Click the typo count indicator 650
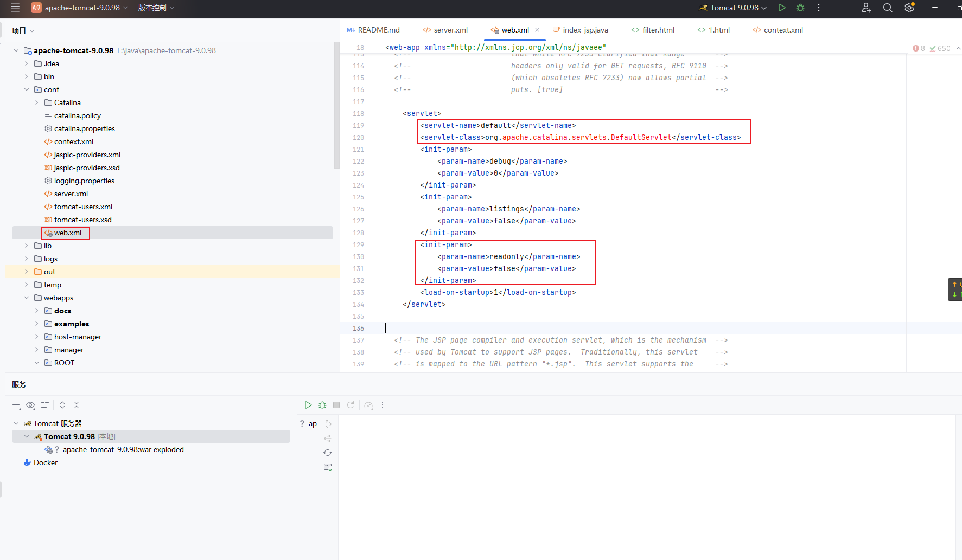The image size is (962, 560). point(940,48)
